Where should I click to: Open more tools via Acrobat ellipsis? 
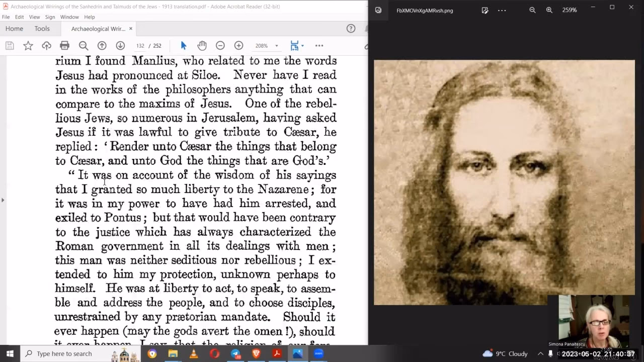pyautogui.click(x=319, y=46)
